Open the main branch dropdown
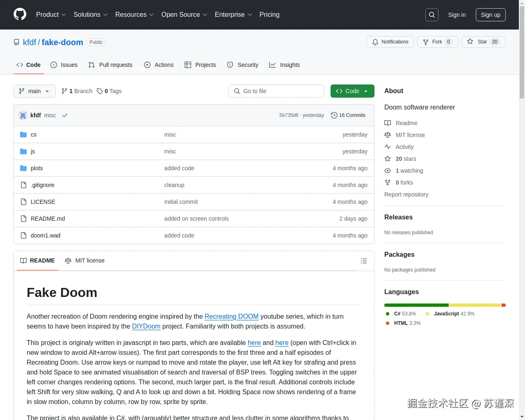 coord(34,91)
